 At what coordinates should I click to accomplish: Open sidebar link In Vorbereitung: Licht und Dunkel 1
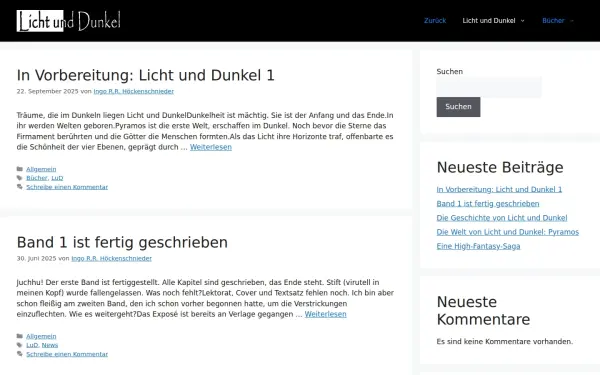(x=499, y=189)
